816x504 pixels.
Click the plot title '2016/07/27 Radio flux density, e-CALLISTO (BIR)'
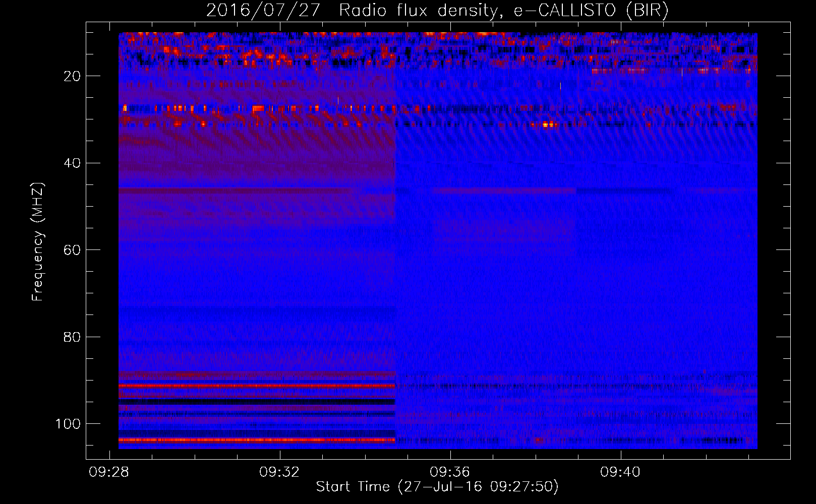[x=437, y=11]
